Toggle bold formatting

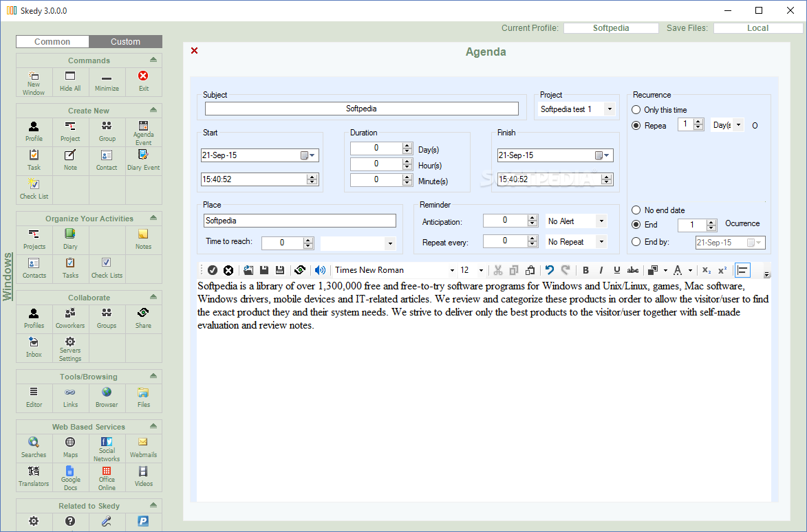[x=585, y=270]
